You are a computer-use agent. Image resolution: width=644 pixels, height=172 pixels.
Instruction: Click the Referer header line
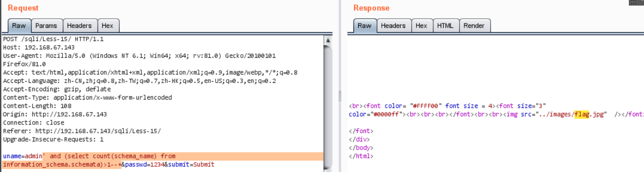[82, 131]
